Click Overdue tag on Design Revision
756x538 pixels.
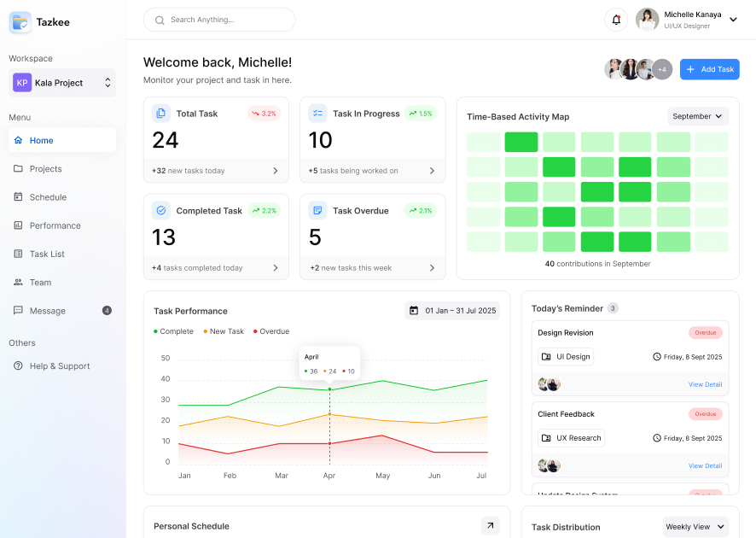pyautogui.click(x=706, y=332)
